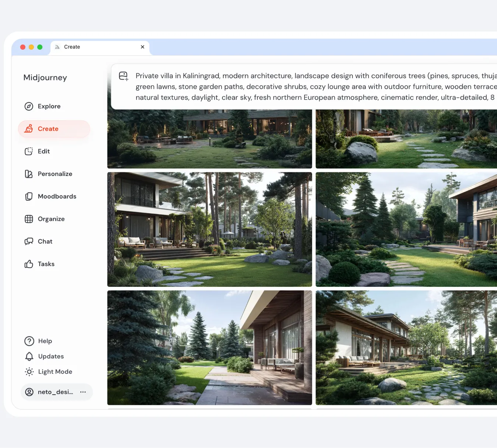Image resolution: width=497 pixels, height=448 pixels.
Task: Select the Create paintbrush icon
Action: click(29, 129)
